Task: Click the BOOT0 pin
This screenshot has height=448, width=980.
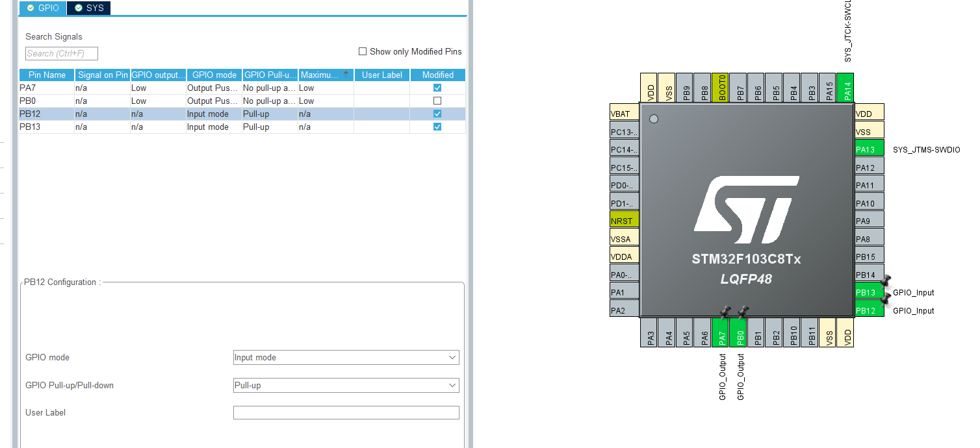Action: (x=721, y=87)
